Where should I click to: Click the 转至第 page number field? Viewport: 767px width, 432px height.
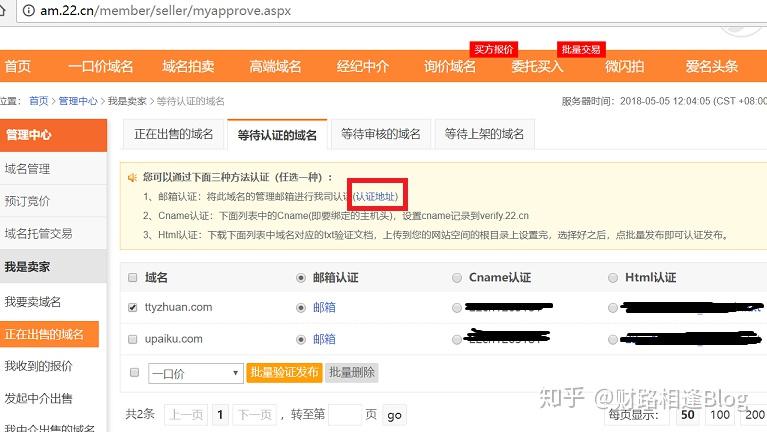(345, 415)
